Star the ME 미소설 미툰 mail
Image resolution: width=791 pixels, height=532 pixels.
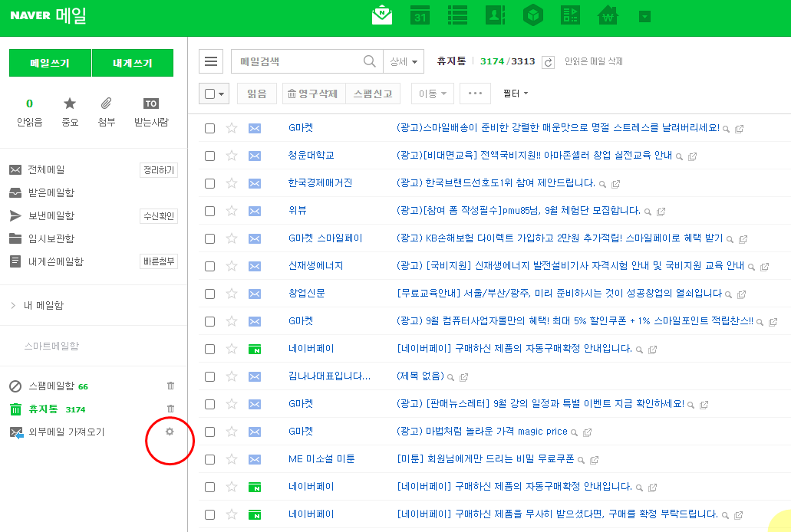[x=232, y=459]
